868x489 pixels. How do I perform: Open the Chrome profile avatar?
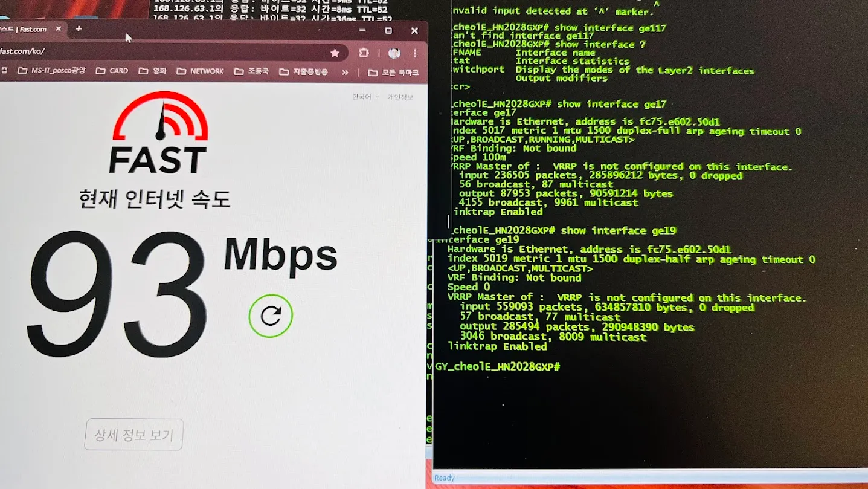click(394, 53)
